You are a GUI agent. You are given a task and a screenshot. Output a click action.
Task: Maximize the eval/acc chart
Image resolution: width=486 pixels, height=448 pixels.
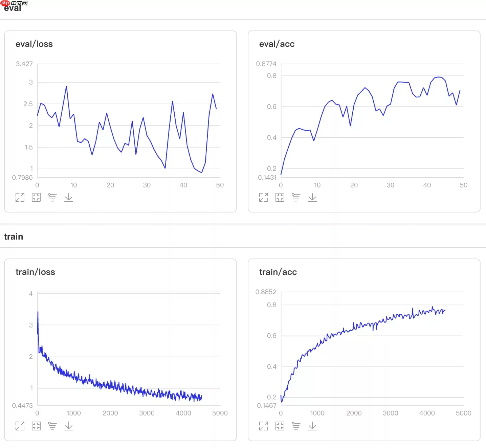point(264,197)
